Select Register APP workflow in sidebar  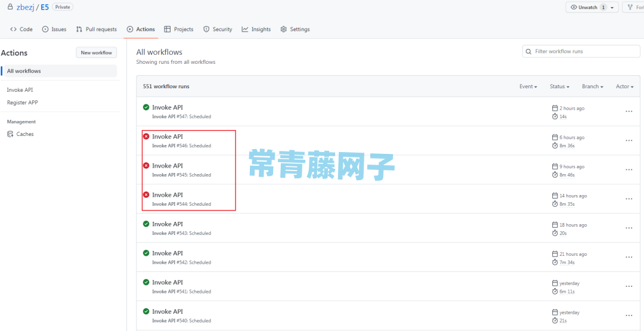(x=23, y=102)
